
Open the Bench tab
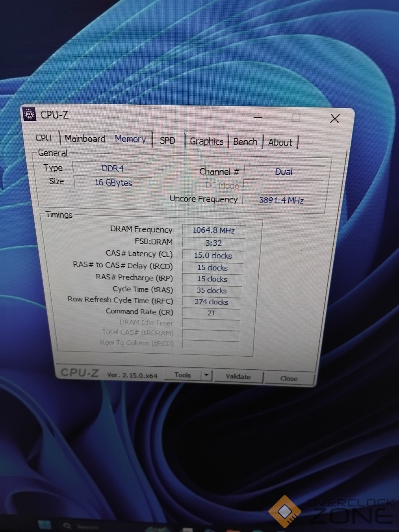(245, 142)
